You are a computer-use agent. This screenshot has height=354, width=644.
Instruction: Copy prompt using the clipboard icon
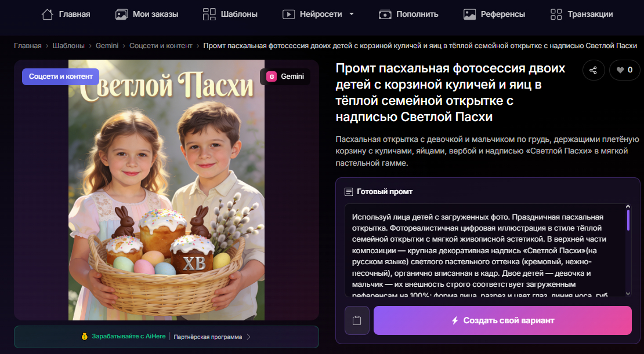357,320
